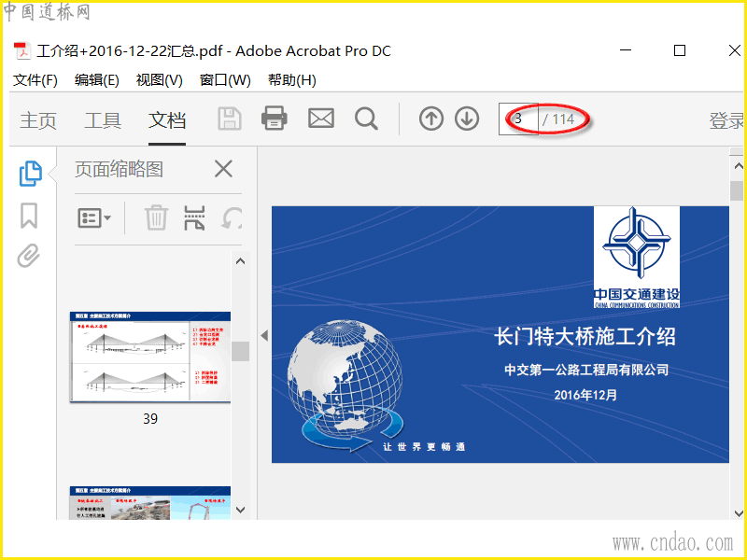Click the thumbnail panel scrollbar handle
Viewport: 747px width, 560px height.
[240, 352]
